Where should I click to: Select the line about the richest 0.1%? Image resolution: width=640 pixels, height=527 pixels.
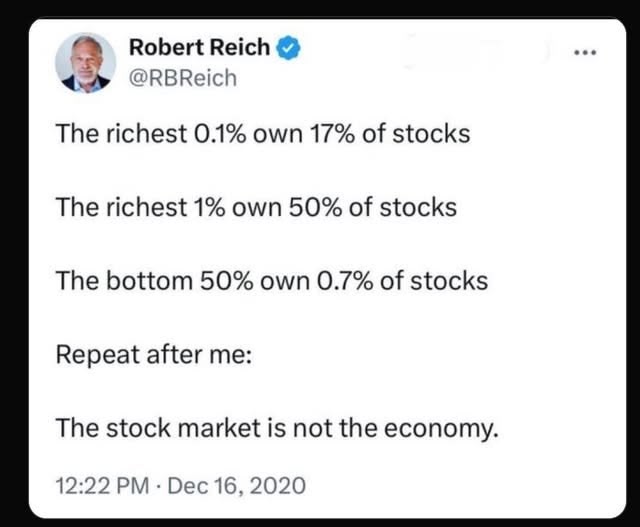tap(263, 134)
